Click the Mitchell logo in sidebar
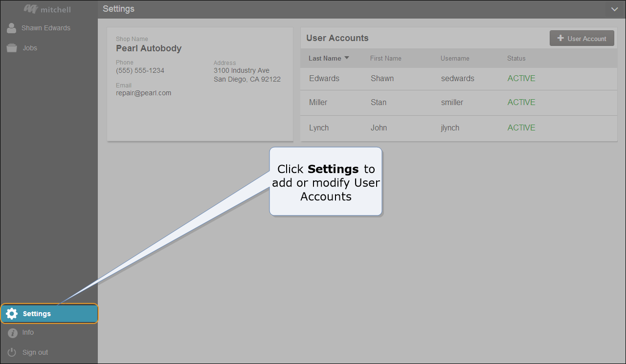626x364 pixels. (x=47, y=9)
